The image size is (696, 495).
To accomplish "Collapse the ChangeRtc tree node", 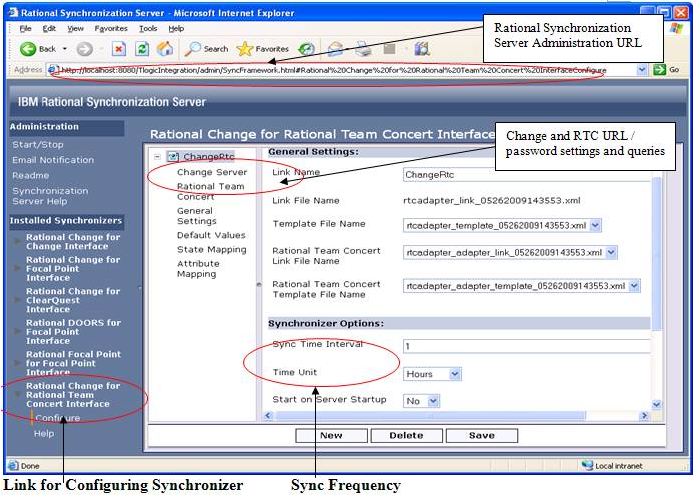I will click(158, 157).
